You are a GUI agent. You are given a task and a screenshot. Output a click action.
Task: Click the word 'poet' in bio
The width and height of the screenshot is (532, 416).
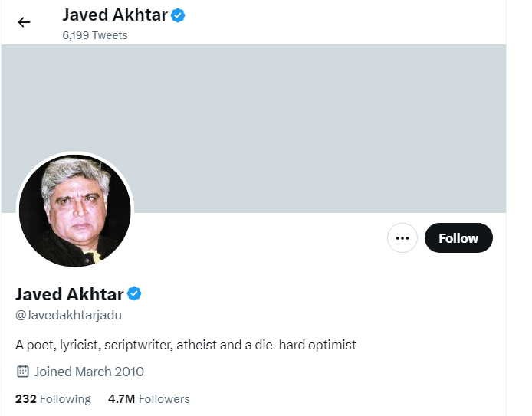(41, 345)
